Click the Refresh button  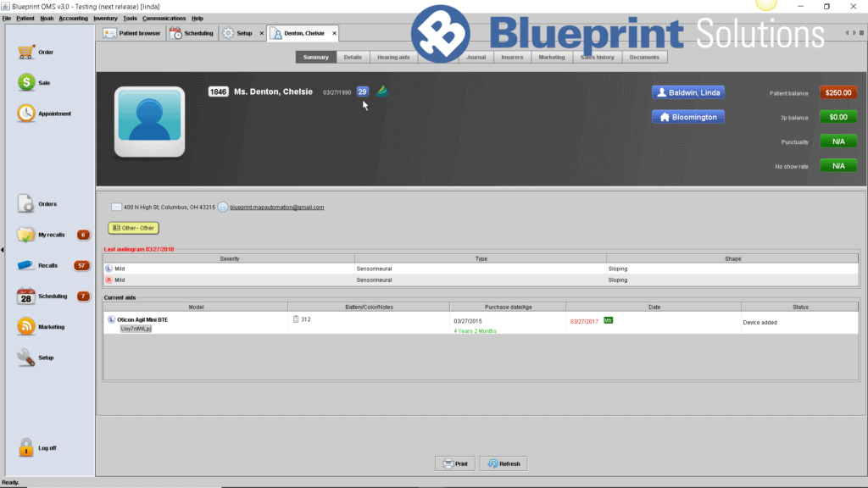click(504, 463)
